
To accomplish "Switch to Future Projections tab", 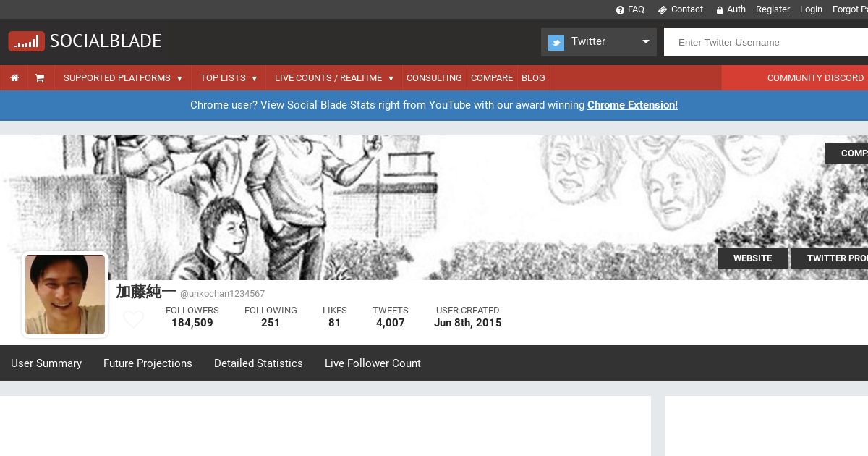I will (148, 363).
